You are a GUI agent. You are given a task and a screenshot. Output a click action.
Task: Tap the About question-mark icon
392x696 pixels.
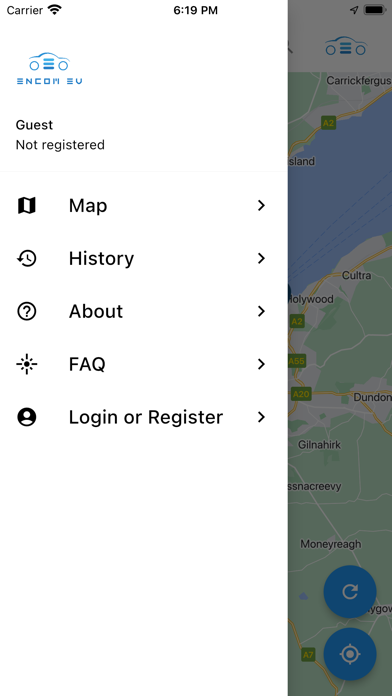coord(27,311)
